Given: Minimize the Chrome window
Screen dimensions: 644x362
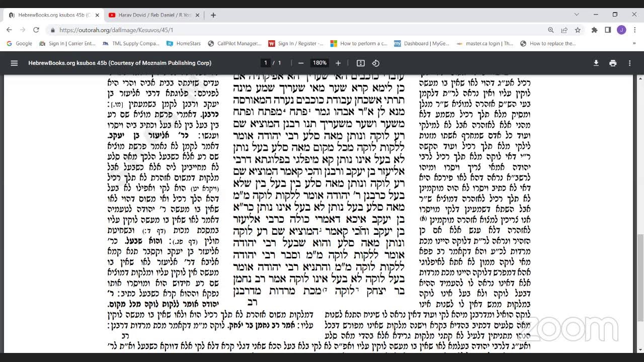Looking at the screenshot, I should pos(596,15).
